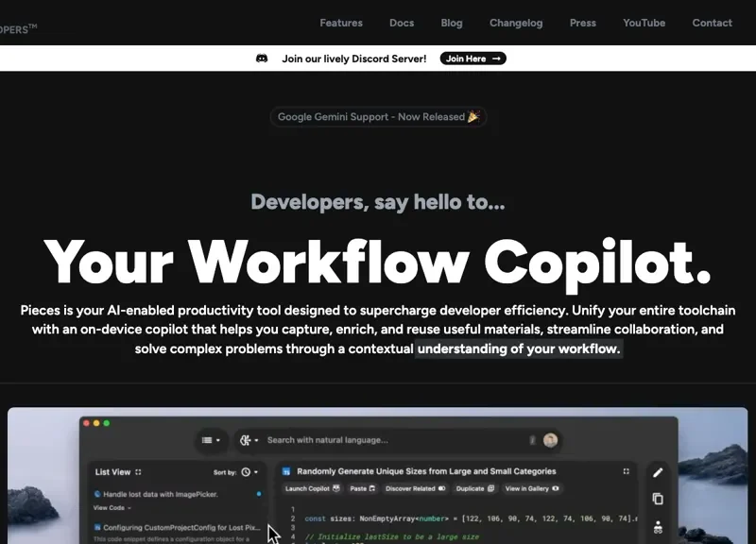Click the Discord logo icon in banner
Image resolution: width=756 pixels, height=544 pixels.
(262, 59)
